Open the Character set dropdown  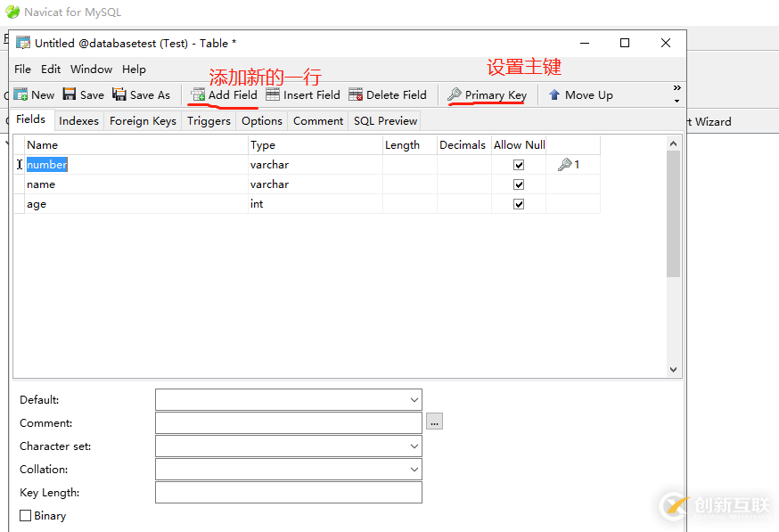[x=414, y=446]
